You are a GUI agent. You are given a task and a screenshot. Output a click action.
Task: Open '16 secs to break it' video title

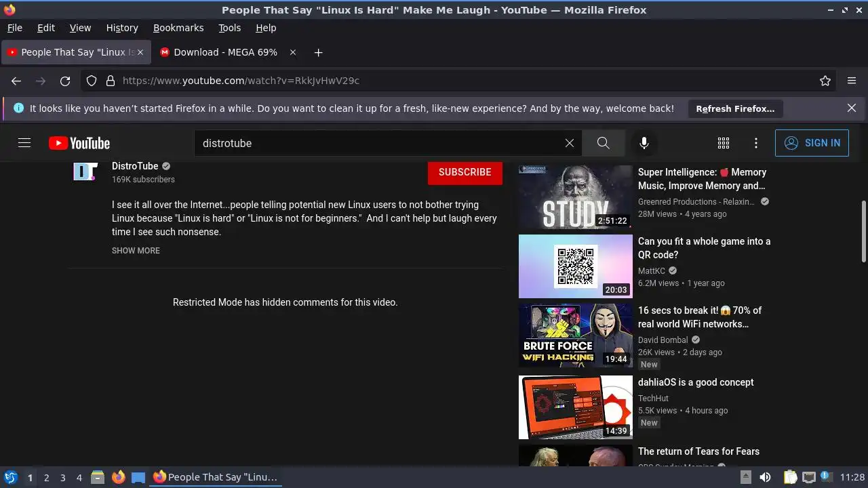tap(700, 317)
